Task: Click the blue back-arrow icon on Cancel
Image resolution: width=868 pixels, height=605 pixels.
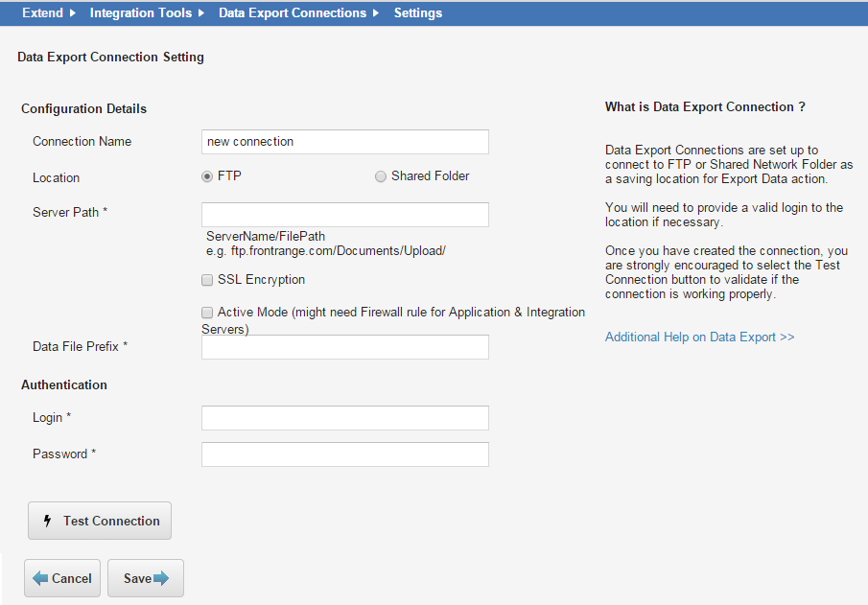Action: point(38,578)
